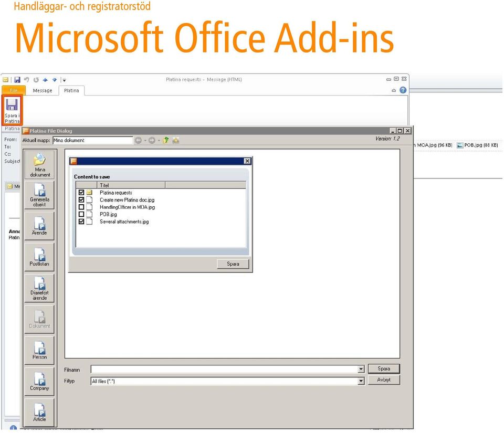Close the Content to save dialog
Viewport: 504px width, 433px height.
(x=247, y=161)
